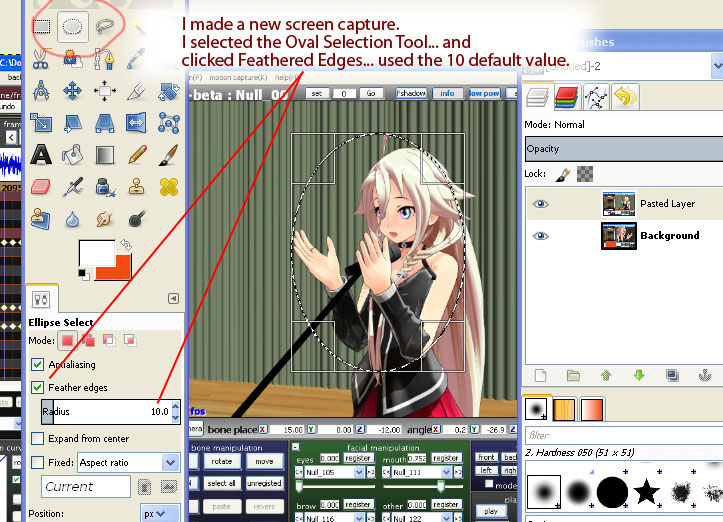This screenshot has width=723, height=522.
Task: Select the Cage Transform tool
Action: point(169,123)
